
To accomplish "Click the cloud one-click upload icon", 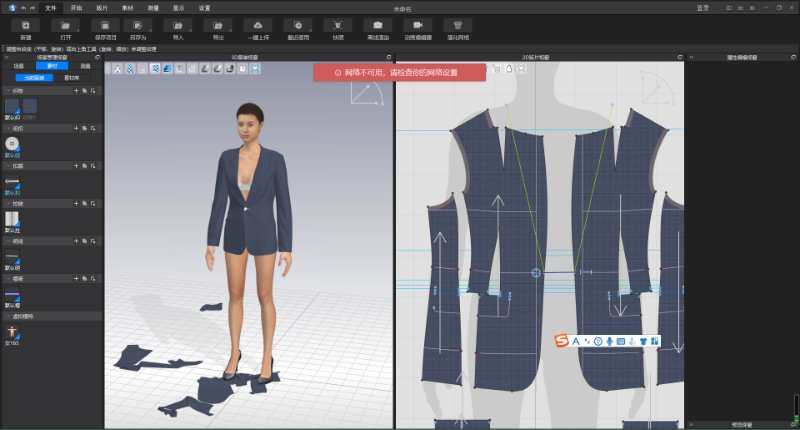I will (258, 27).
